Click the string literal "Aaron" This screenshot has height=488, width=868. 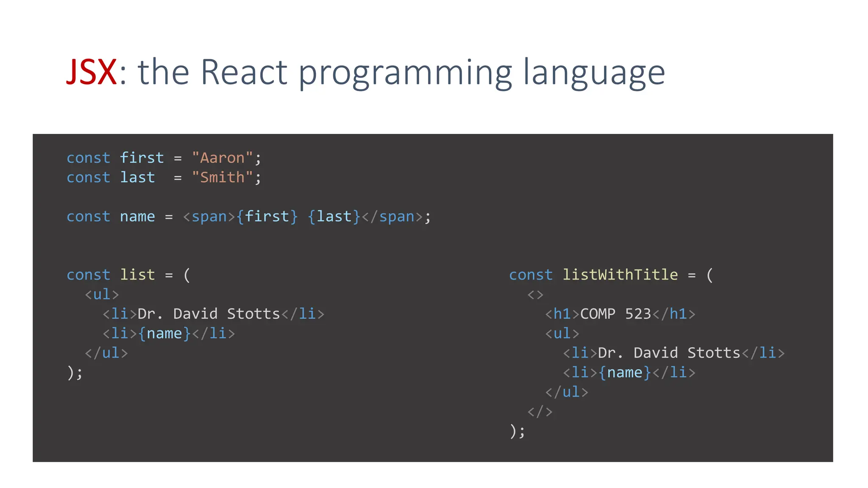(x=223, y=158)
